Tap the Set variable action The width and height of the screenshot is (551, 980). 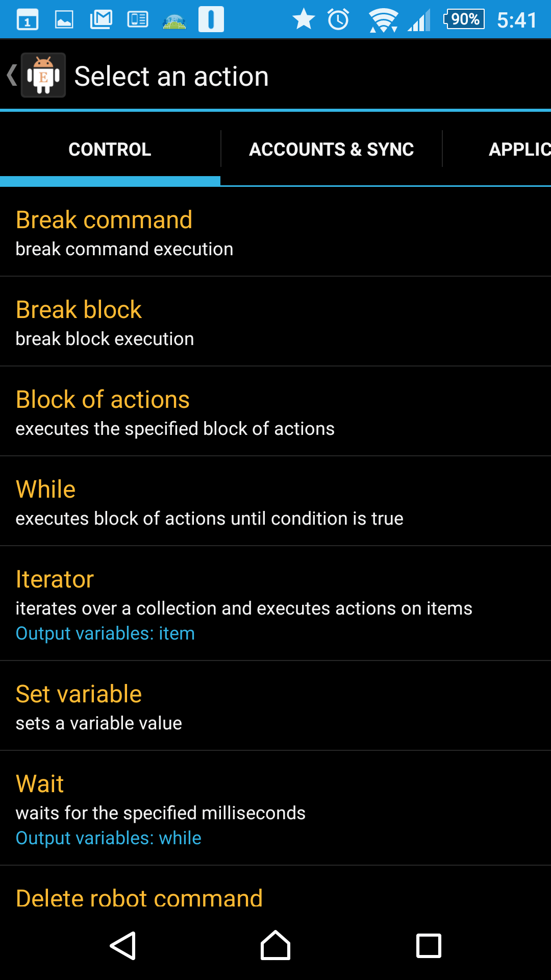click(275, 706)
